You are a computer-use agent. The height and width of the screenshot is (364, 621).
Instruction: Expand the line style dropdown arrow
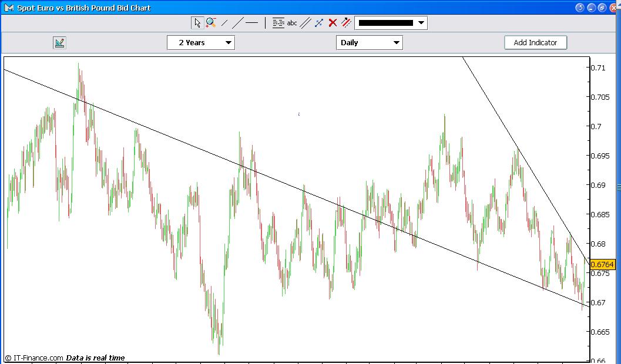click(421, 22)
